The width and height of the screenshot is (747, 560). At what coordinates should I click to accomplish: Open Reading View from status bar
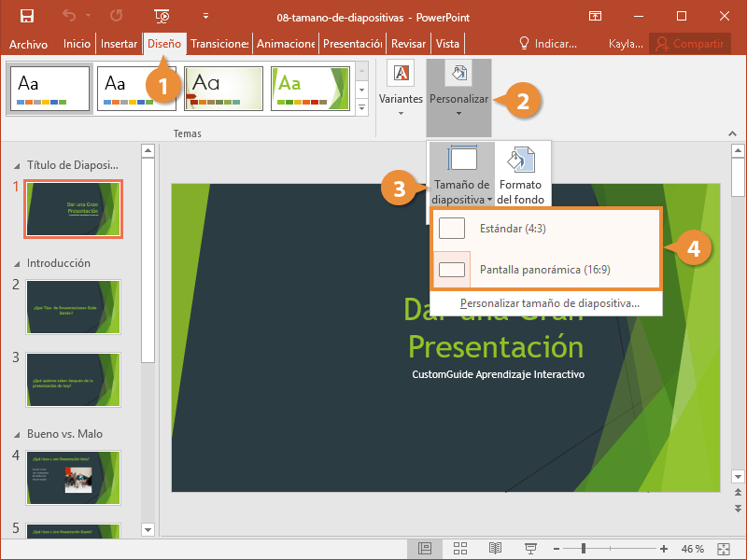[x=495, y=548]
